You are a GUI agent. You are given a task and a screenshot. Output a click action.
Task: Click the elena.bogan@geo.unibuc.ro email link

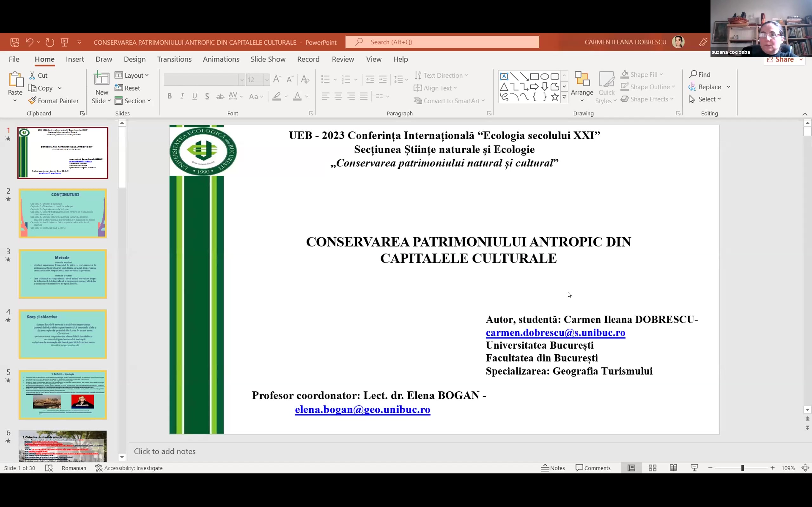(362, 409)
